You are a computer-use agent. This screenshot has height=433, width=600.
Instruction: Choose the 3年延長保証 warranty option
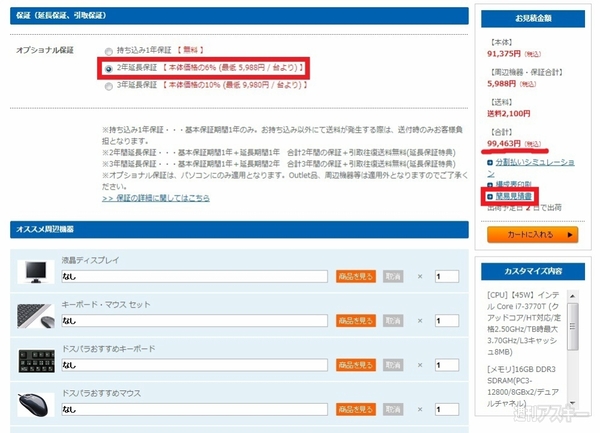coord(109,86)
